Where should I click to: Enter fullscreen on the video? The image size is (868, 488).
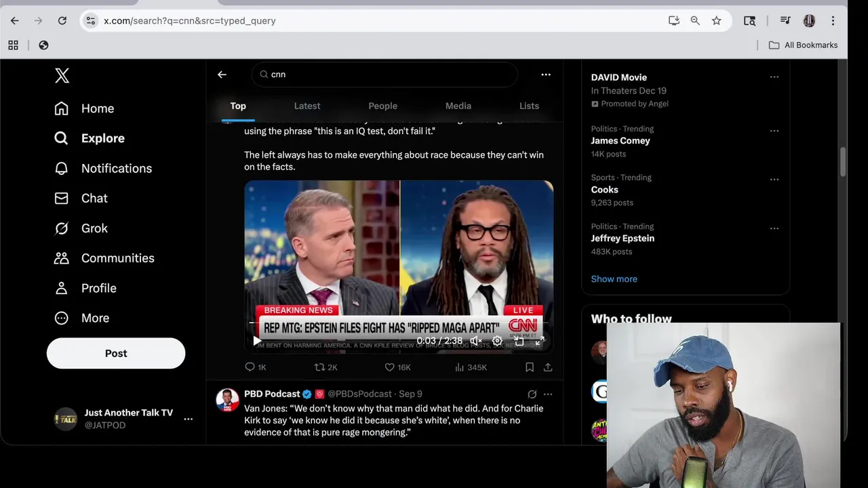pyautogui.click(x=540, y=341)
